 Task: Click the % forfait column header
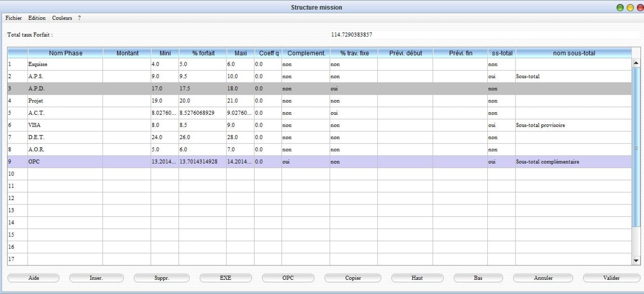(203, 53)
